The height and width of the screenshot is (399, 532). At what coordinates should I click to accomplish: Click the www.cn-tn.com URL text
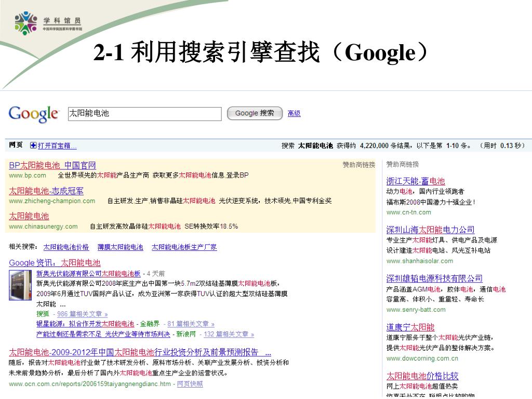click(x=409, y=212)
